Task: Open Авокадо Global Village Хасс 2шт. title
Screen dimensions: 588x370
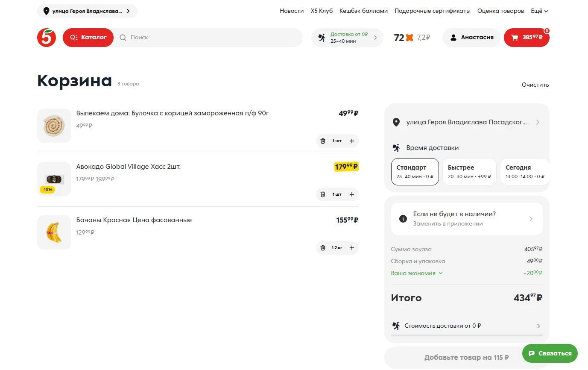Action: pos(129,167)
